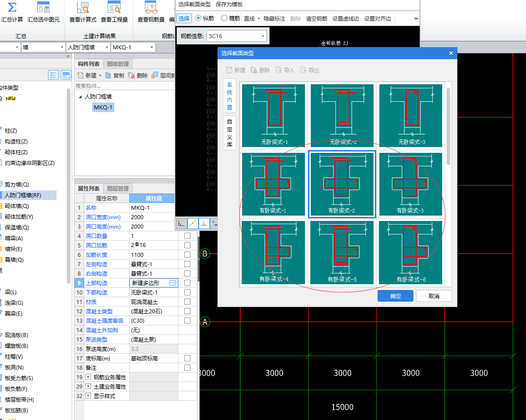The height and width of the screenshot is (420, 526).
Task: Open 钢筋信息 5C16 dropdown
Action: [x=263, y=36]
